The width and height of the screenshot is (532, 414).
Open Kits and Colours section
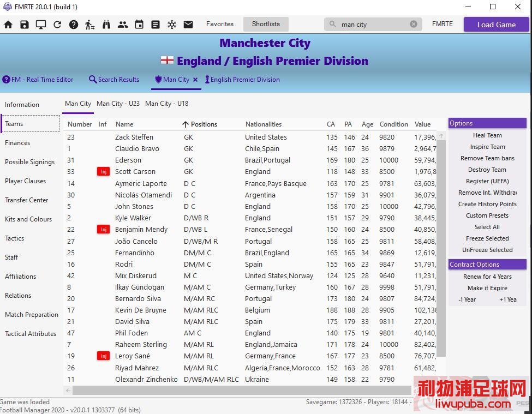(28, 219)
